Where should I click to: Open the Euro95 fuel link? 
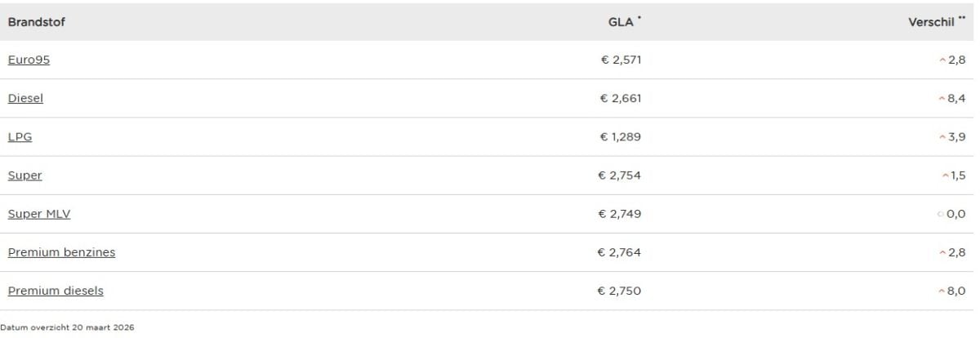[x=29, y=60]
